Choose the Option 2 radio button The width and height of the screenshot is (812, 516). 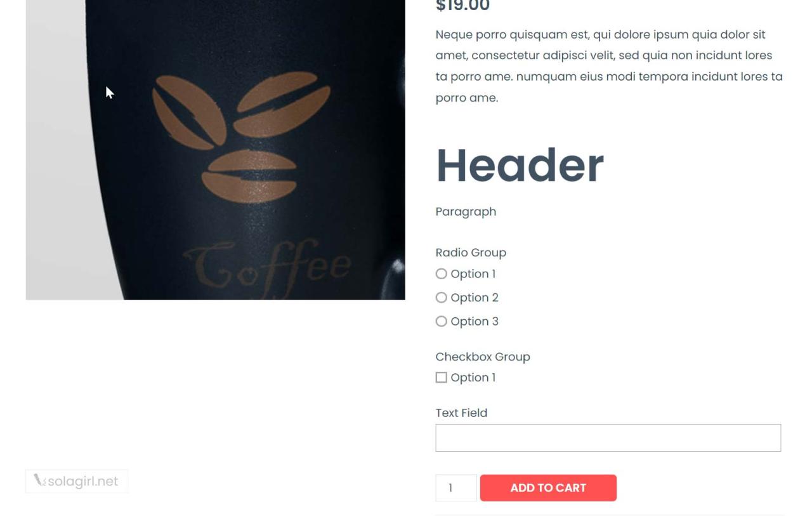[442, 298]
